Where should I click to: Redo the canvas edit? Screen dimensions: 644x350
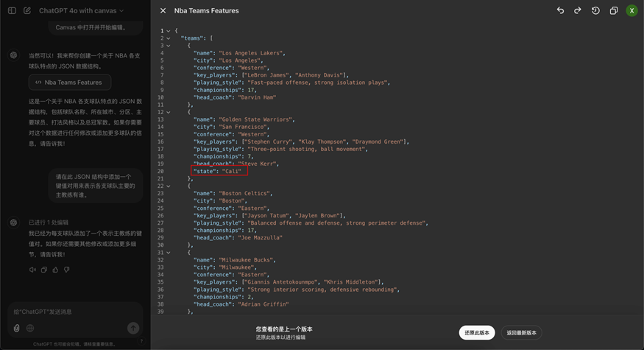click(578, 11)
